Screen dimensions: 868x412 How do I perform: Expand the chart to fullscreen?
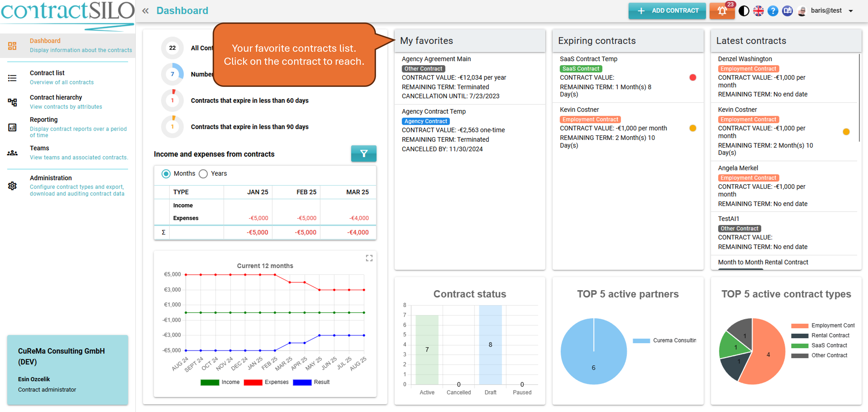click(369, 258)
